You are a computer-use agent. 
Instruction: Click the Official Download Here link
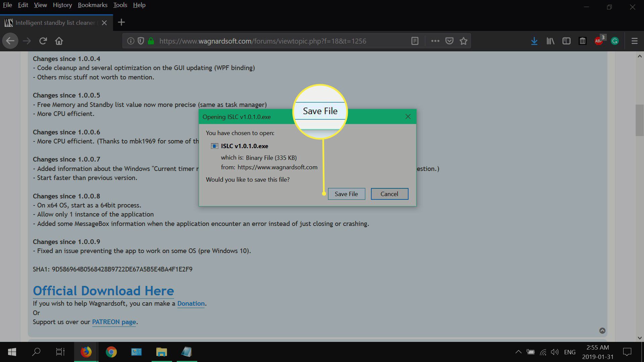click(x=103, y=291)
